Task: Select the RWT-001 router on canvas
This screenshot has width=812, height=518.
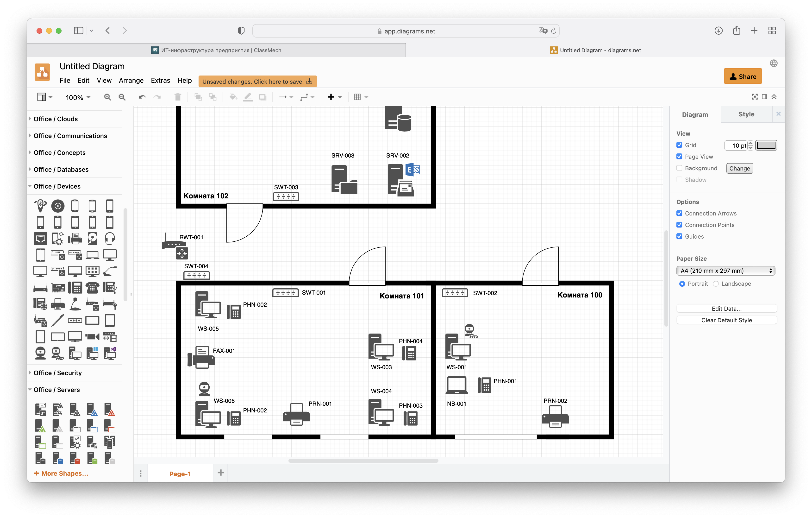Action: pos(175,246)
